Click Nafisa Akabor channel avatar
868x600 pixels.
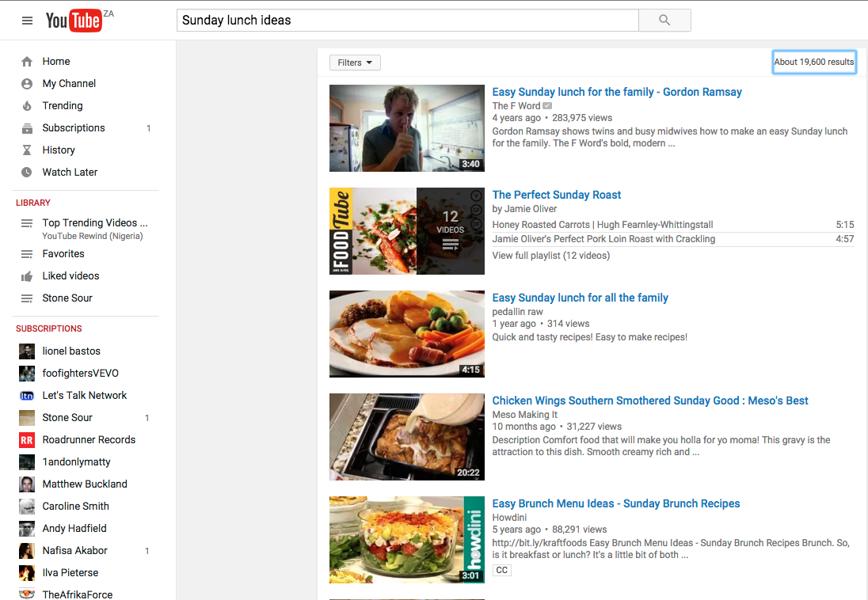pyautogui.click(x=27, y=550)
